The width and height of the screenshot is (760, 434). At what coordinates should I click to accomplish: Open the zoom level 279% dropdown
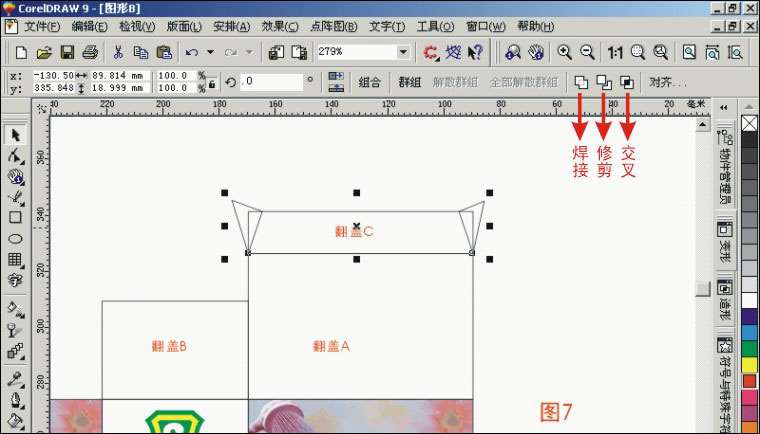click(403, 51)
